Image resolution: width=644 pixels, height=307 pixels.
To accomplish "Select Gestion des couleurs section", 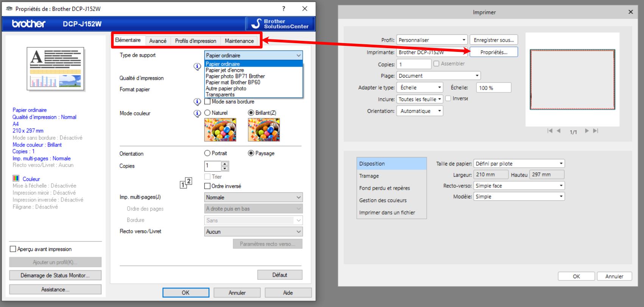I will click(392, 200).
